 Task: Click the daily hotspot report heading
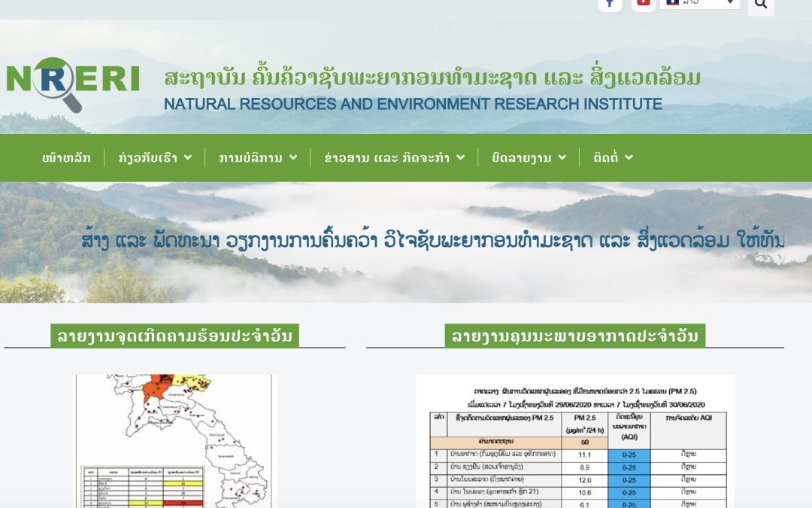click(x=175, y=336)
